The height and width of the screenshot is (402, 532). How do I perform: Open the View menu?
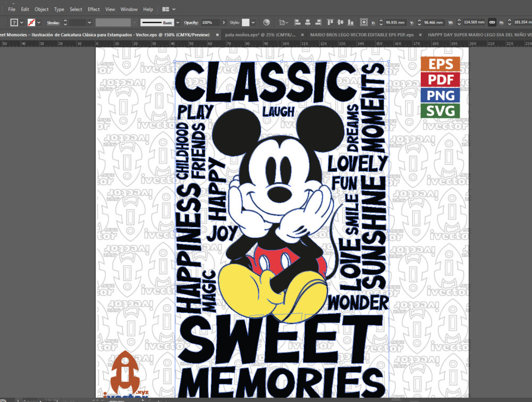click(x=110, y=9)
